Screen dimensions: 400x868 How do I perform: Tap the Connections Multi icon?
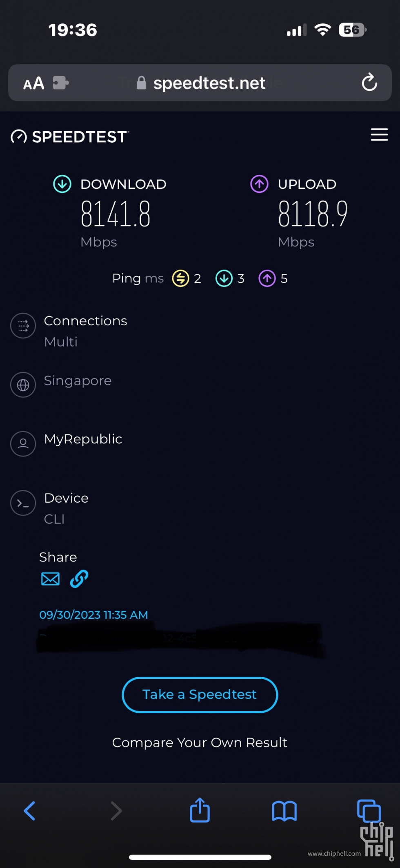click(23, 326)
